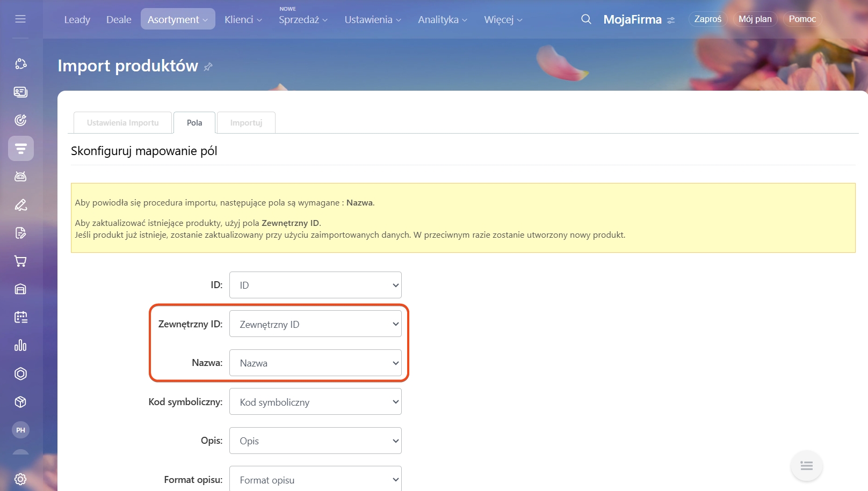The height and width of the screenshot is (491, 868).
Task: Open the Asortyment menu
Action: tap(177, 19)
